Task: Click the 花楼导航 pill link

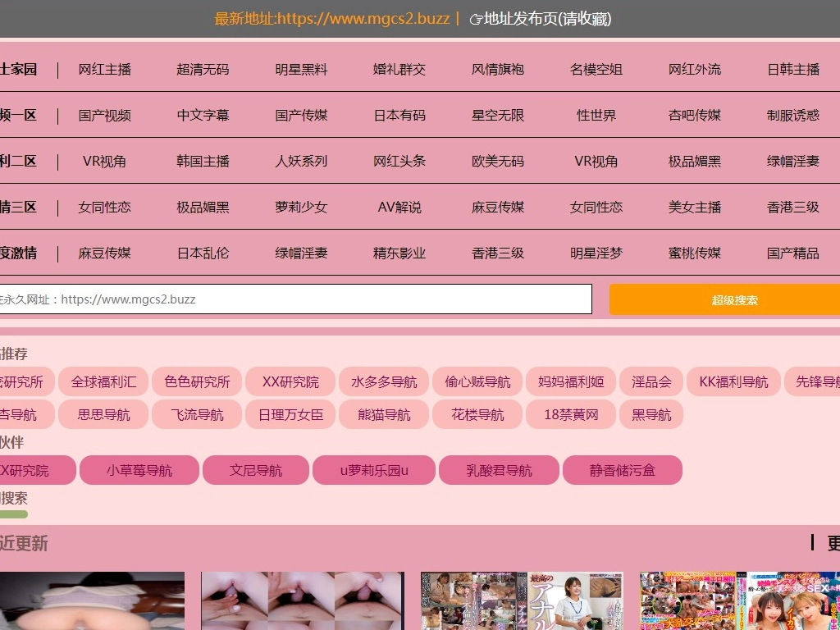Action: point(477,414)
